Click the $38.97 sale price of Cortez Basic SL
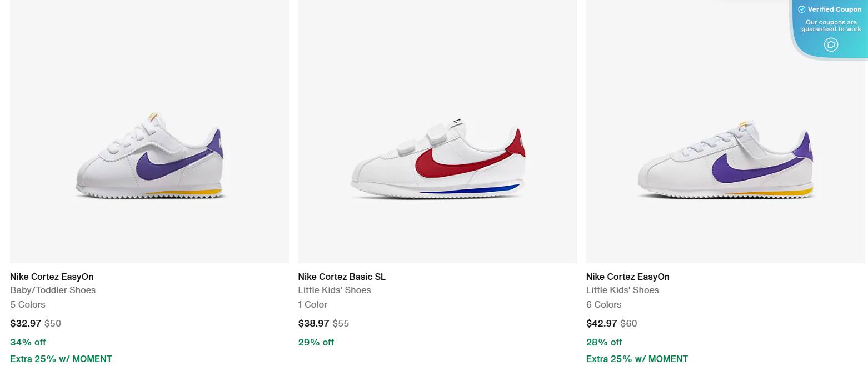This screenshot has height=381, width=868. pyautogui.click(x=313, y=323)
